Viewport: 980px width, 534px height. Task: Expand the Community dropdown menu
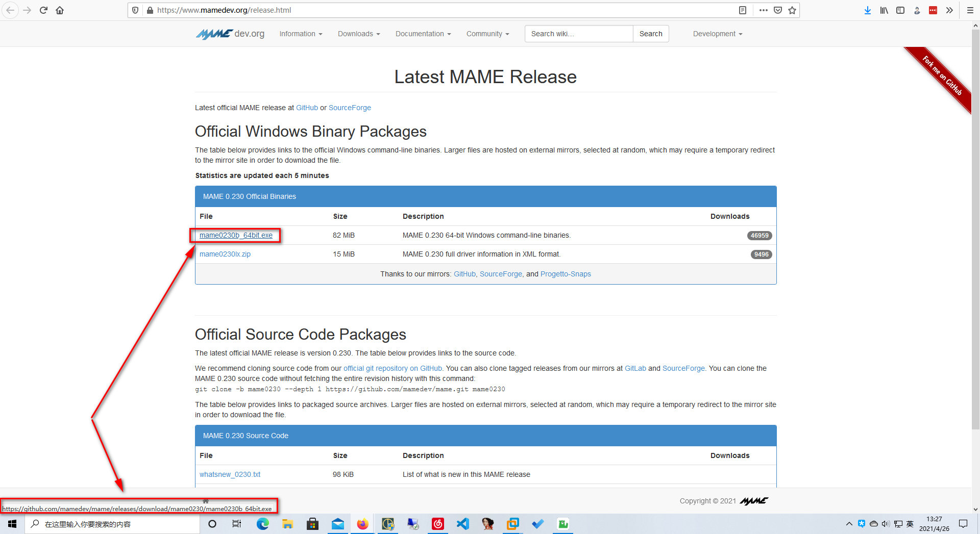point(487,34)
